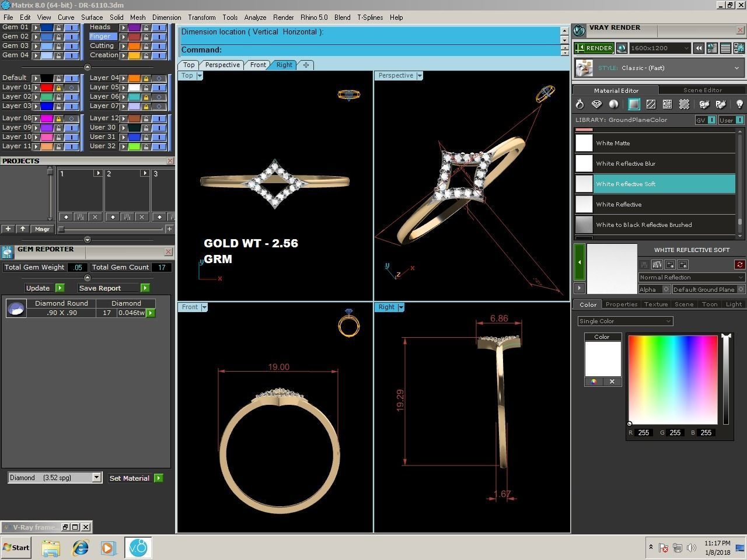The image size is (747, 560).
Task: Click the export material folder icon
Action: pyautogui.click(x=670, y=265)
